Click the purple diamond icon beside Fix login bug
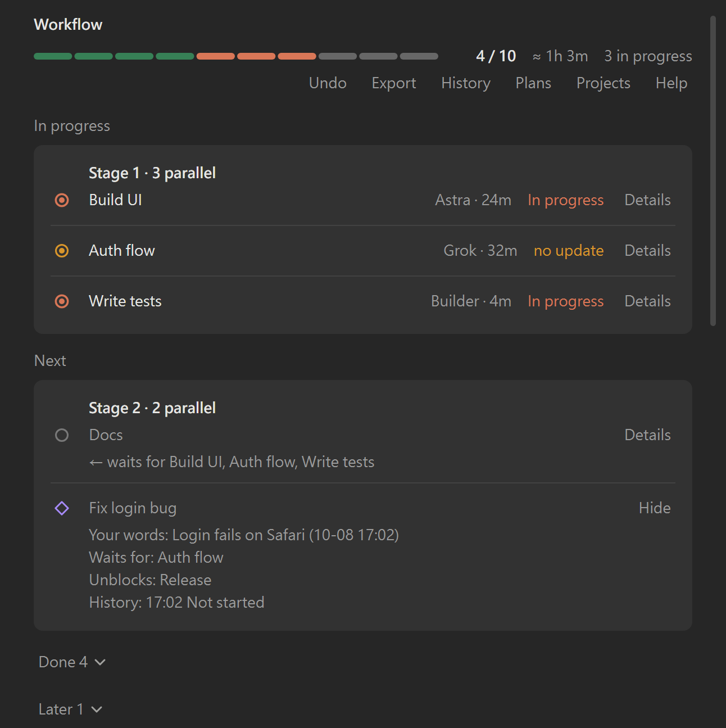Viewport: 726px width, 728px height. point(62,508)
